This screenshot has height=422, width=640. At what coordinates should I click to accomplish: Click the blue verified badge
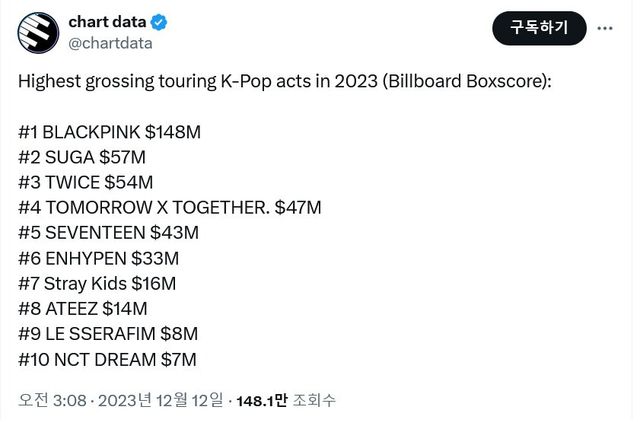(x=157, y=23)
